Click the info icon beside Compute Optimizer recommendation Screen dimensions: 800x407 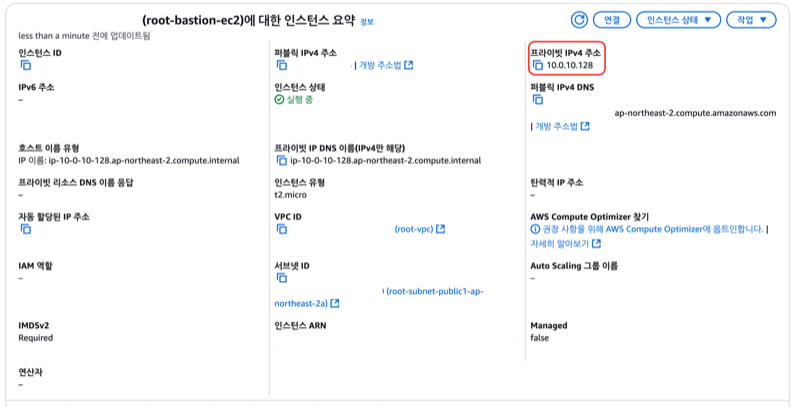[x=535, y=229]
